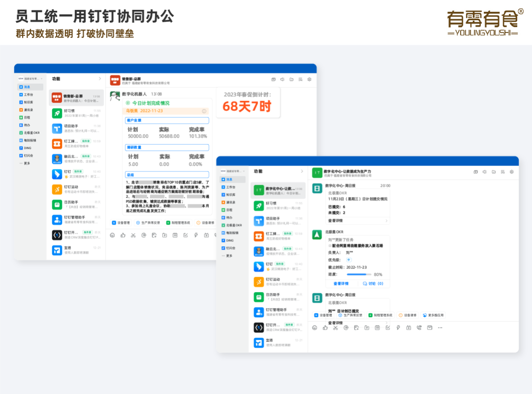Click 生产异常反馈 button in 销售部-总群 chat

click(x=148, y=223)
